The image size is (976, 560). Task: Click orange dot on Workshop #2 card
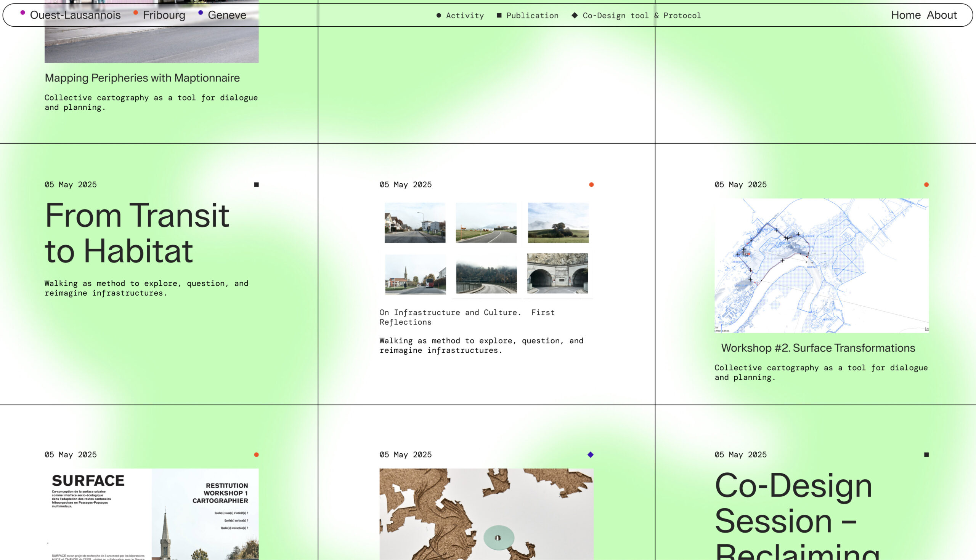point(926,185)
